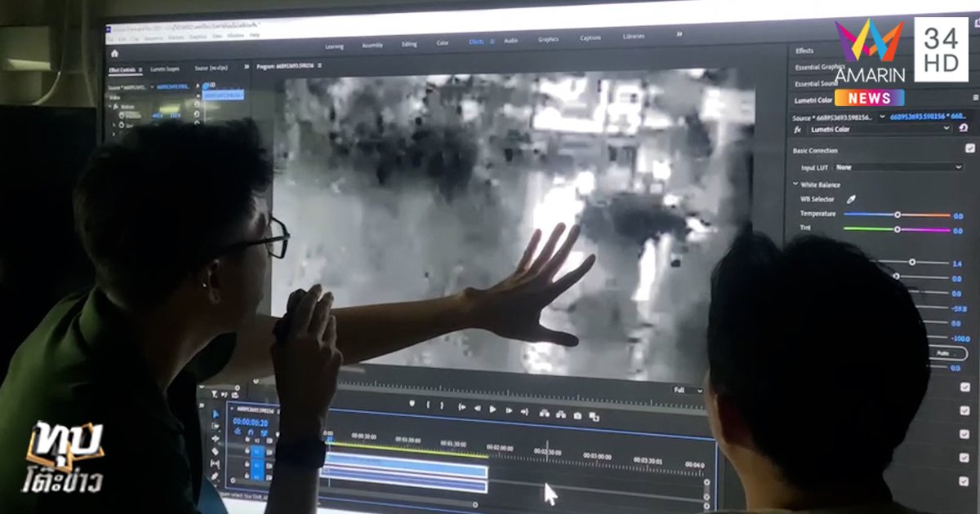Switch to the Assembly workspace

pyautogui.click(x=372, y=45)
